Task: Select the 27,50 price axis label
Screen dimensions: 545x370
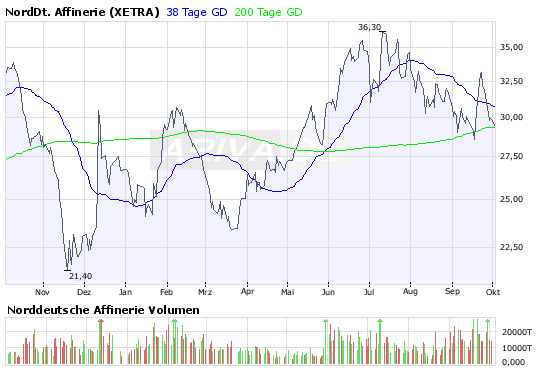Action: coord(511,157)
